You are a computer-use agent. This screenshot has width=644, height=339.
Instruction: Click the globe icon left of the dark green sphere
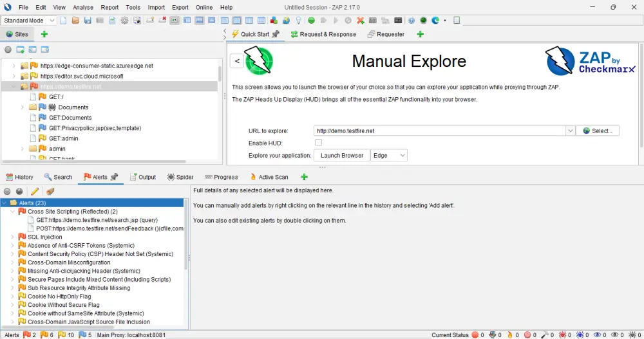(x=411, y=21)
